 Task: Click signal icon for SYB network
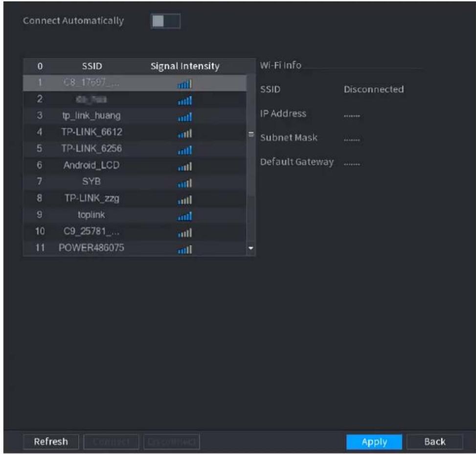tap(185, 183)
